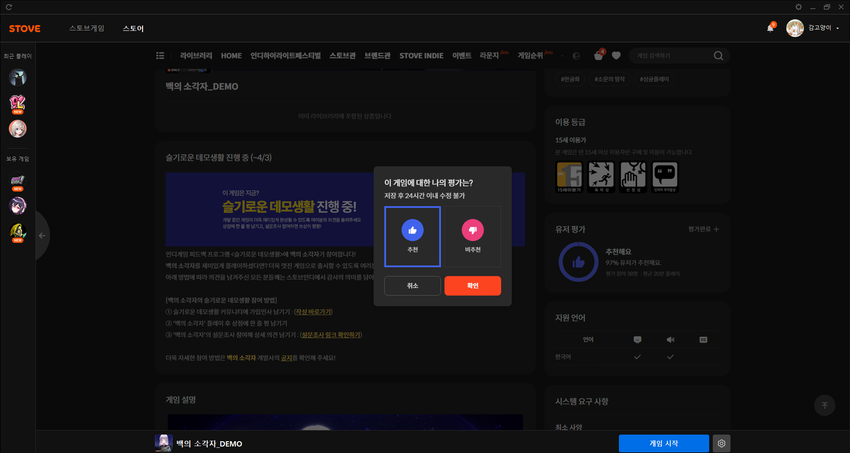Open the user profile avatar
Image resolution: width=850 pixels, height=453 pixels.
(x=795, y=28)
